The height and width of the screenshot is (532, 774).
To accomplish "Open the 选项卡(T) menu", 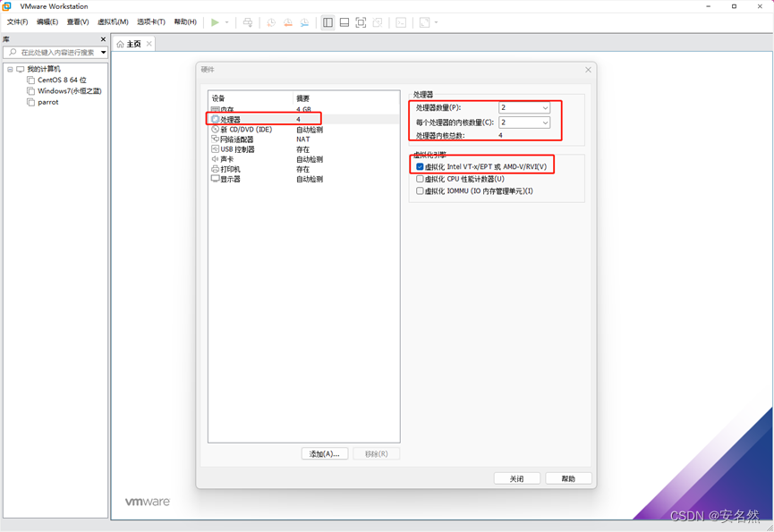I will (151, 22).
